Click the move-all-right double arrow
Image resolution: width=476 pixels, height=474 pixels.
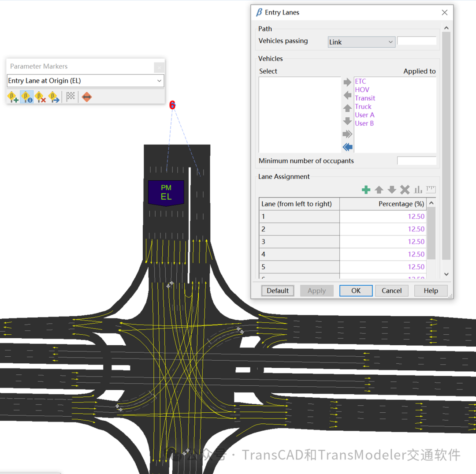point(347,134)
